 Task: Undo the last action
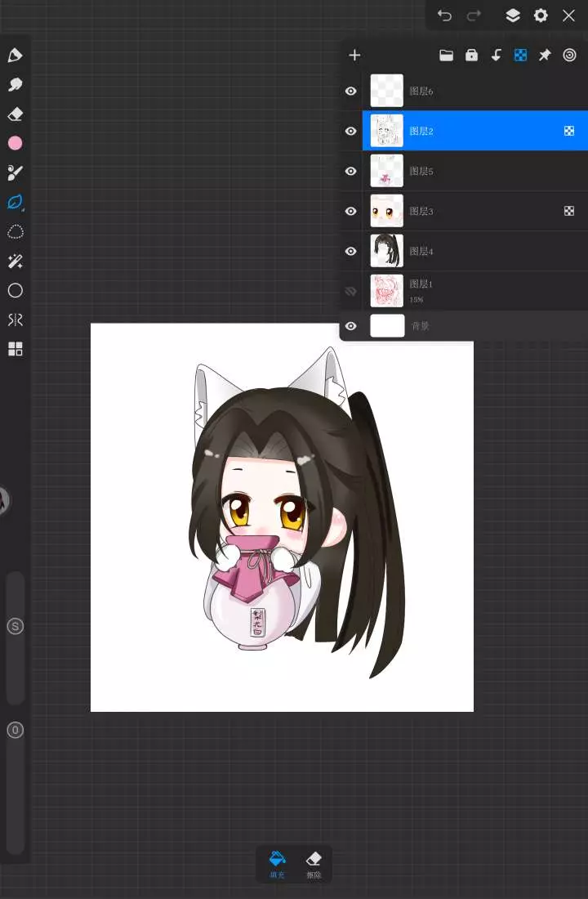point(445,16)
